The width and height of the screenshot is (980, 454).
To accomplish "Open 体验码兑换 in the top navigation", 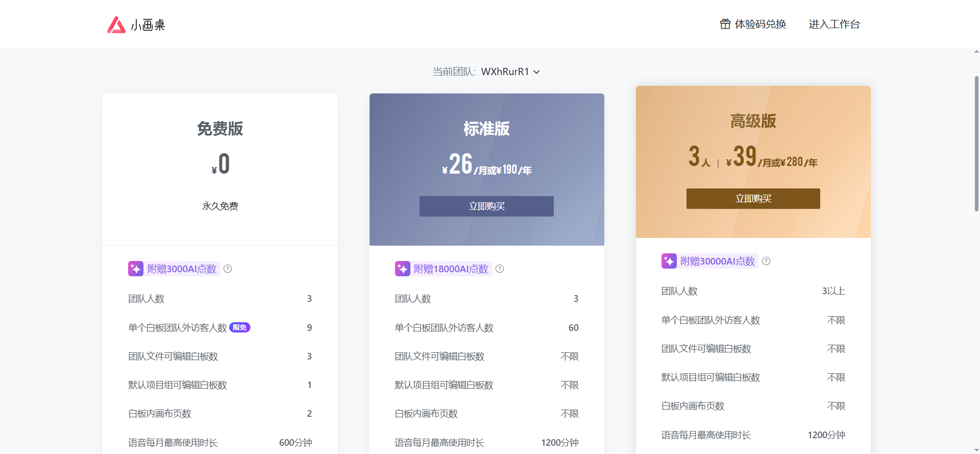I will click(x=760, y=24).
